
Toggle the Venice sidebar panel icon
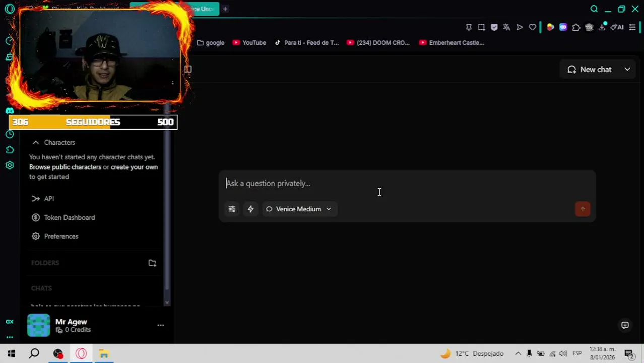[x=188, y=69]
